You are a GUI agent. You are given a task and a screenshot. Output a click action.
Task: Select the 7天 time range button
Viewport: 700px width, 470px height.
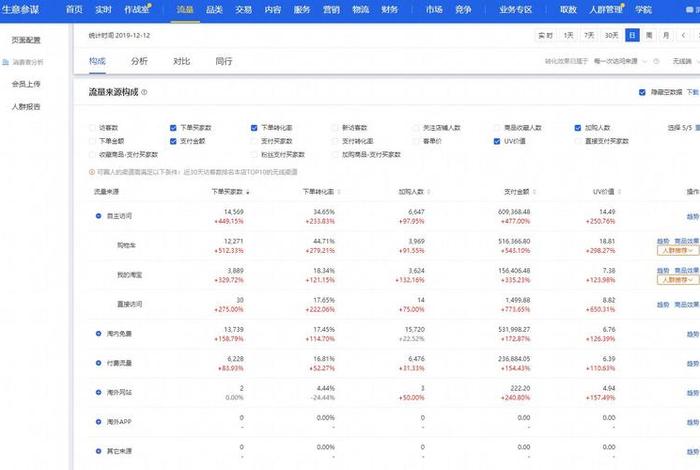589,35
